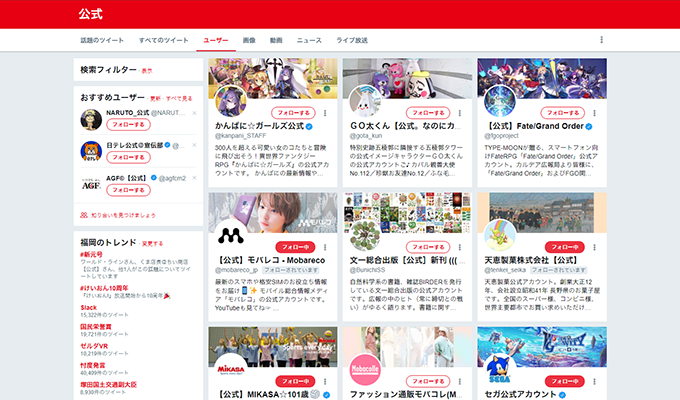
Task: View all recommended users すべて見る
Action: coord(179,98)
